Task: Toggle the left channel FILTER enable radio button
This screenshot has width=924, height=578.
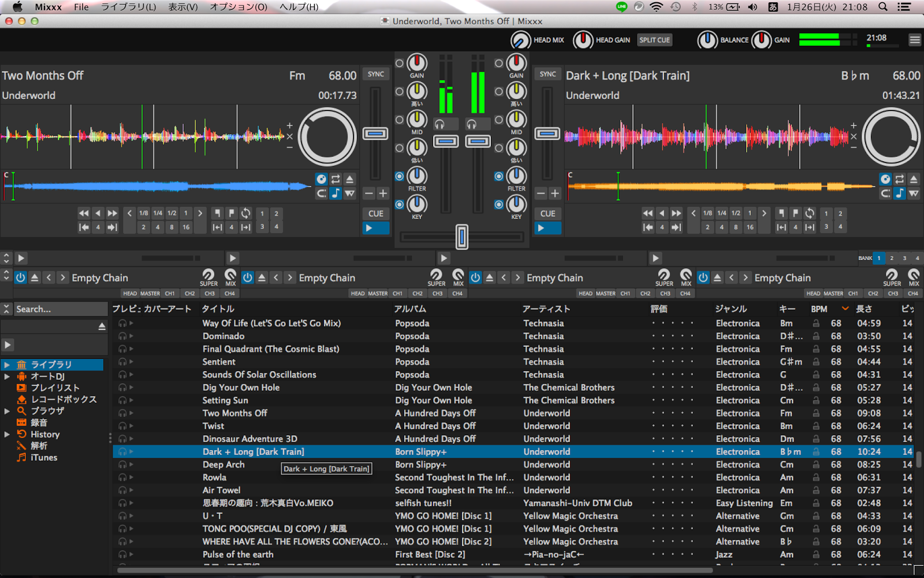Action: coord(399,176)
